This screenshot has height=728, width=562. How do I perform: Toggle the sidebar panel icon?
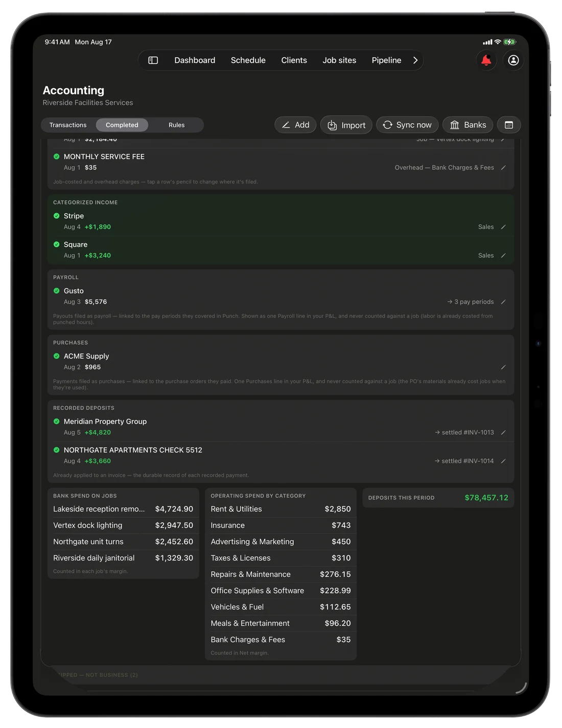tap(153, 60)
